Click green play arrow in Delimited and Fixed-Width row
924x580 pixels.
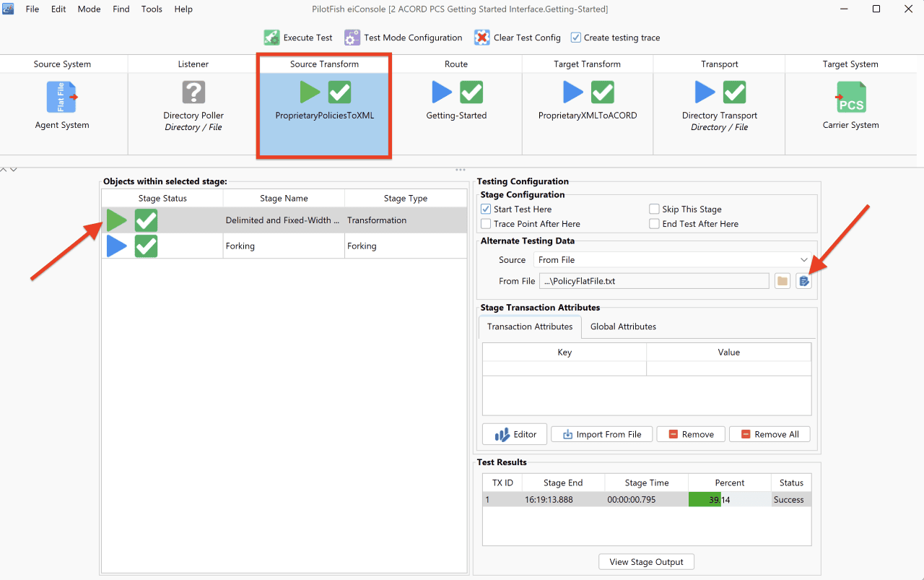click(117, 220)
